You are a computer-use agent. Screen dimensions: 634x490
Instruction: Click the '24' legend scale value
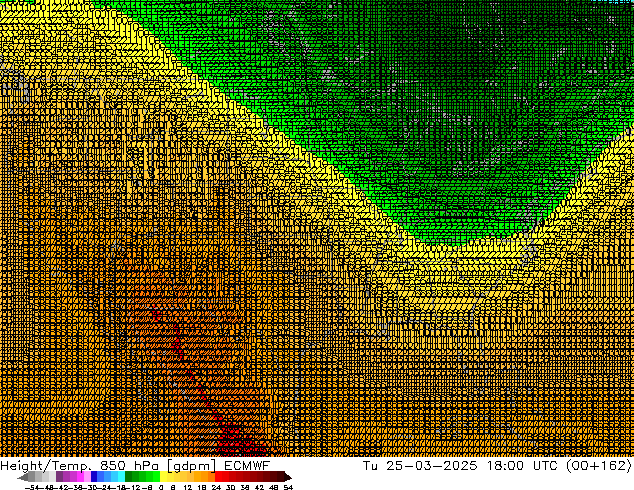coord(216,487)
